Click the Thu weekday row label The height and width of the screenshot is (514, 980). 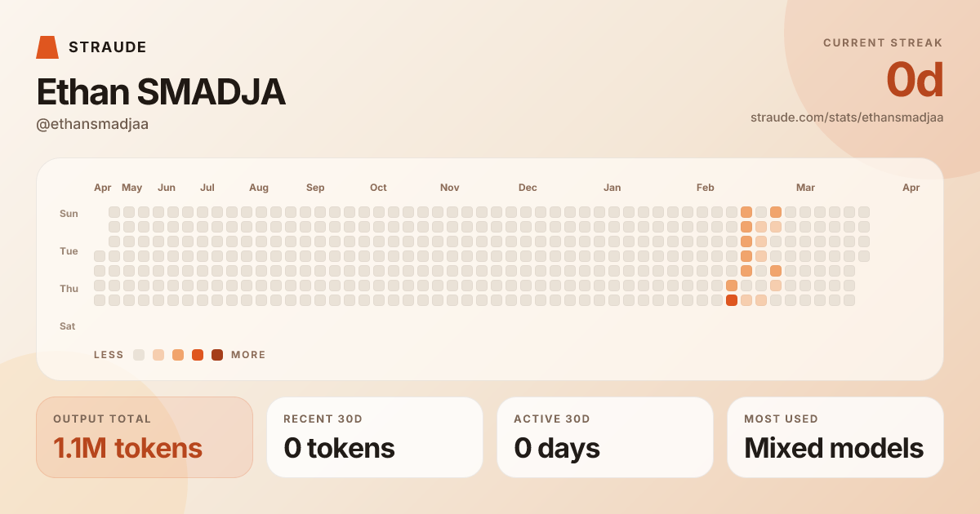coord(69,289)
